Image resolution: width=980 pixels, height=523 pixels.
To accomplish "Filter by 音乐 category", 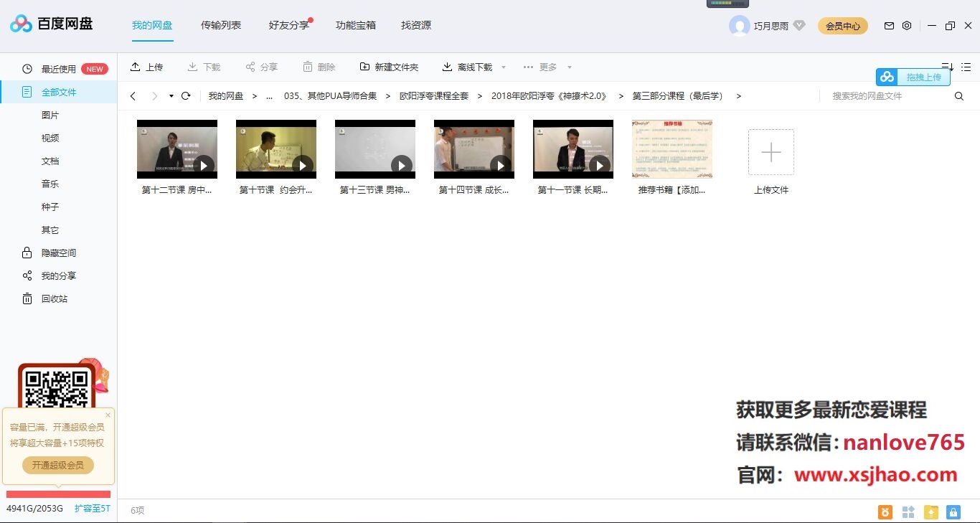I will pyautogui.click(x=50, y=184).
